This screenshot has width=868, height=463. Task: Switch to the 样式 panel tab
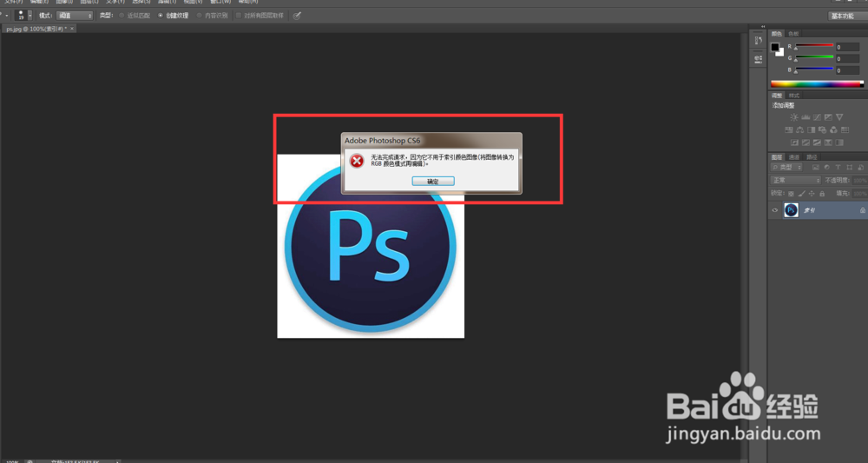(794, 96)
